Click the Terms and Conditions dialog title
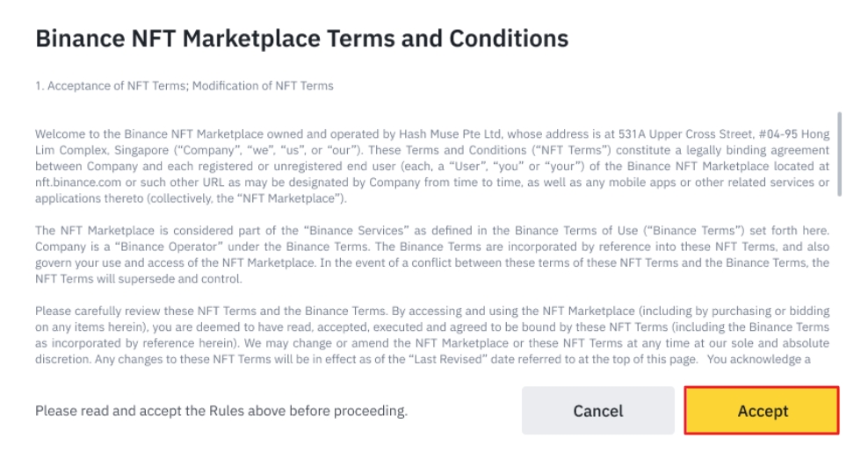 click(301, 39)
